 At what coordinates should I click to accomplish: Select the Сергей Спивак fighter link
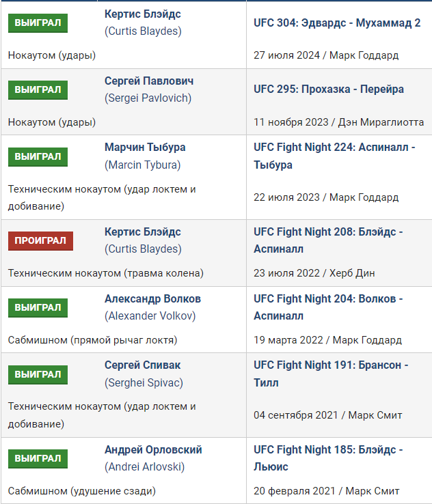point(142,365)
